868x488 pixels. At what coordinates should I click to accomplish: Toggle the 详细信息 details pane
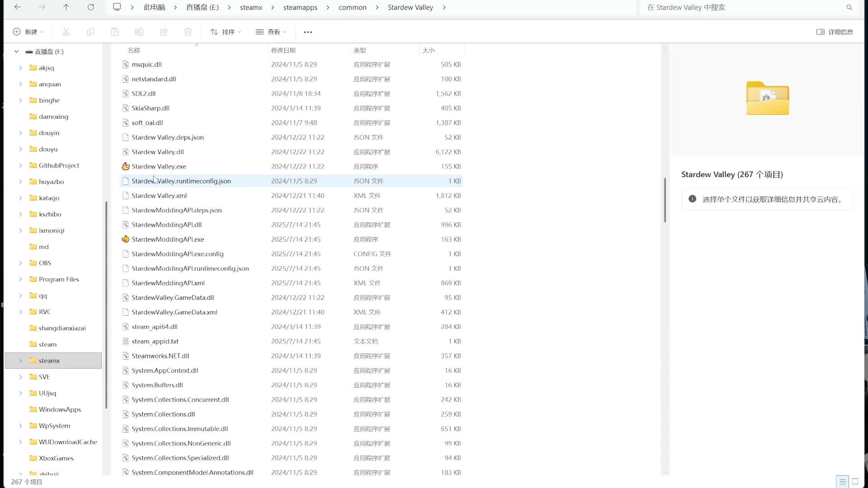pyautogui.click(x=835, y=32)
